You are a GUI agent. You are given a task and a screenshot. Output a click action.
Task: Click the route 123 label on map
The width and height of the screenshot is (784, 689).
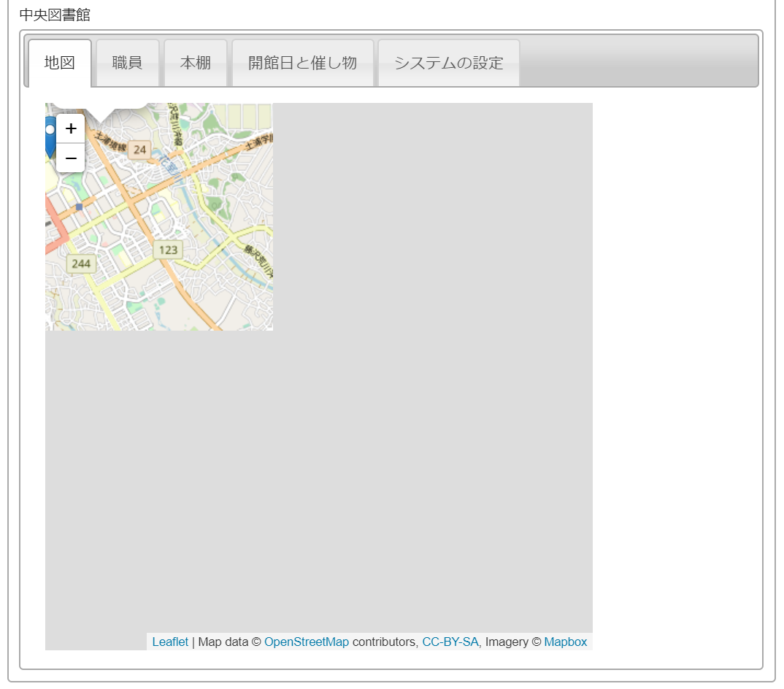click(x=168, y=250)
